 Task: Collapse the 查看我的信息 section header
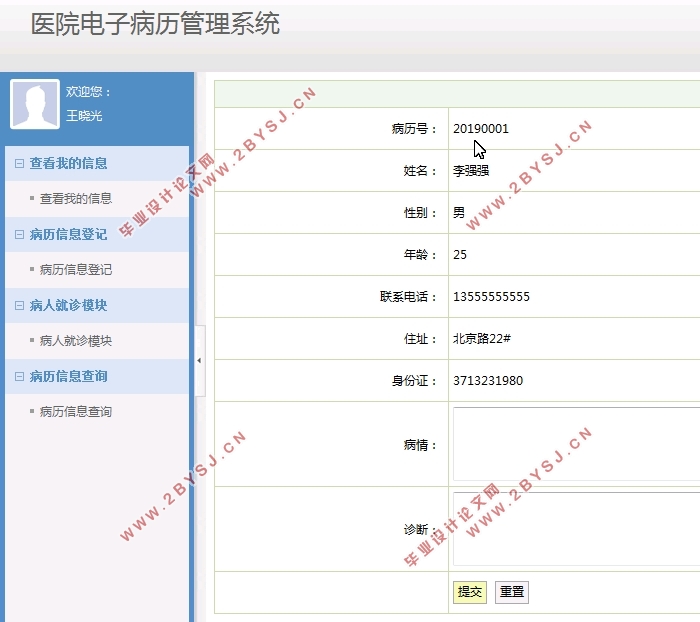[x=97, y=163]
